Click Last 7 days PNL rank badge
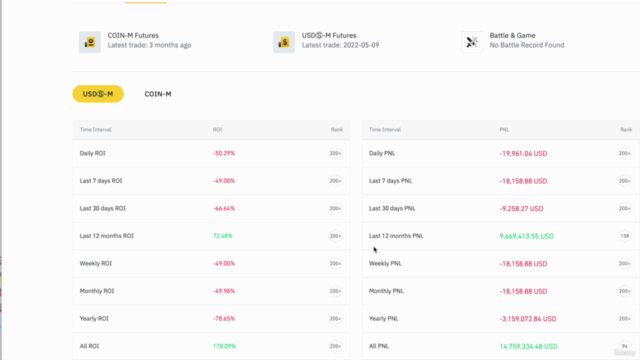 (x=624, y=181)
